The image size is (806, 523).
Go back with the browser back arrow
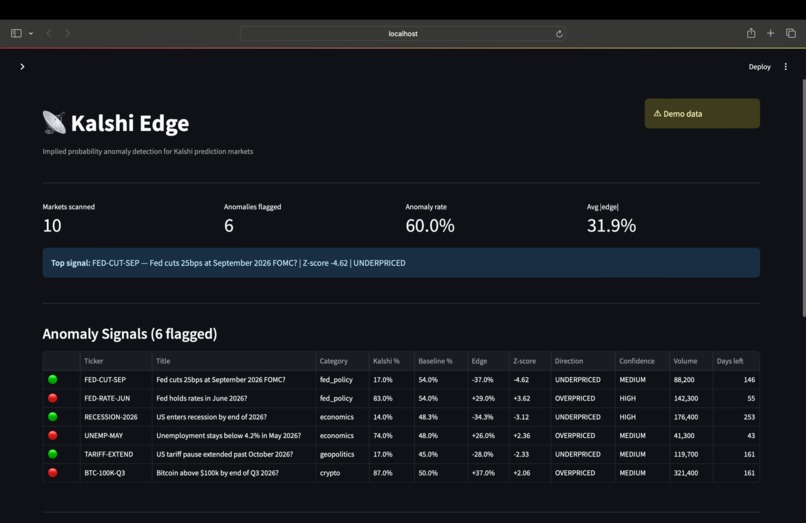[x=49, y=33]
